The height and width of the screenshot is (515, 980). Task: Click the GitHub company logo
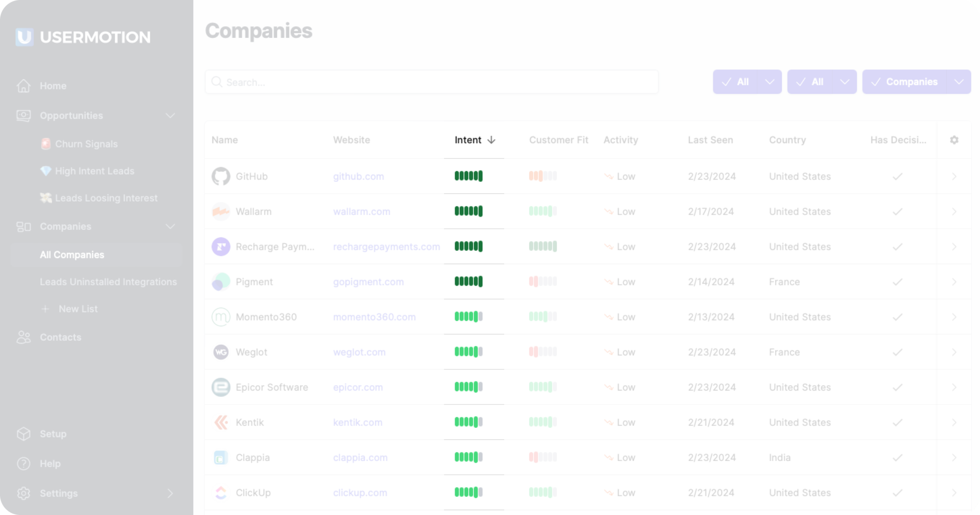point(221,176)
